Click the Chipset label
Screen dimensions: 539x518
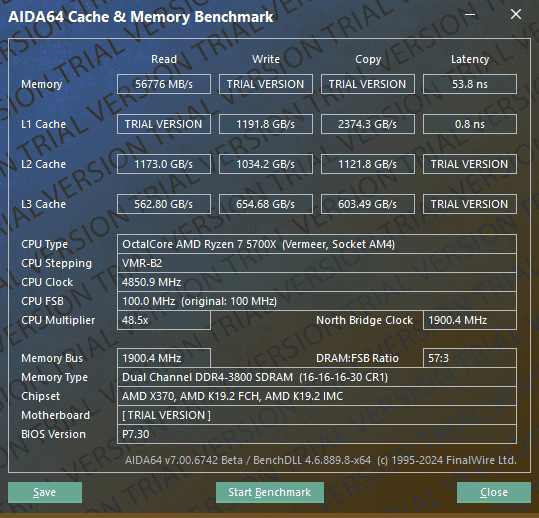click(41, 396)
